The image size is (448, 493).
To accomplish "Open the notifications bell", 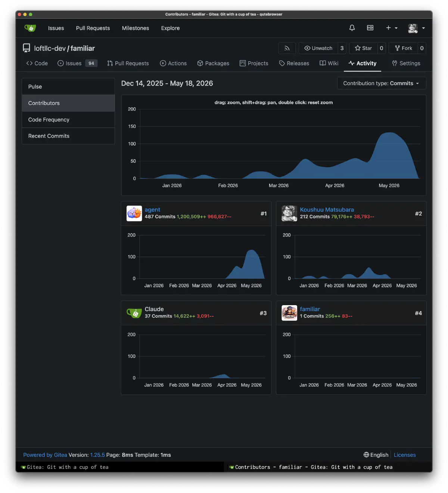I will [352, 28].
